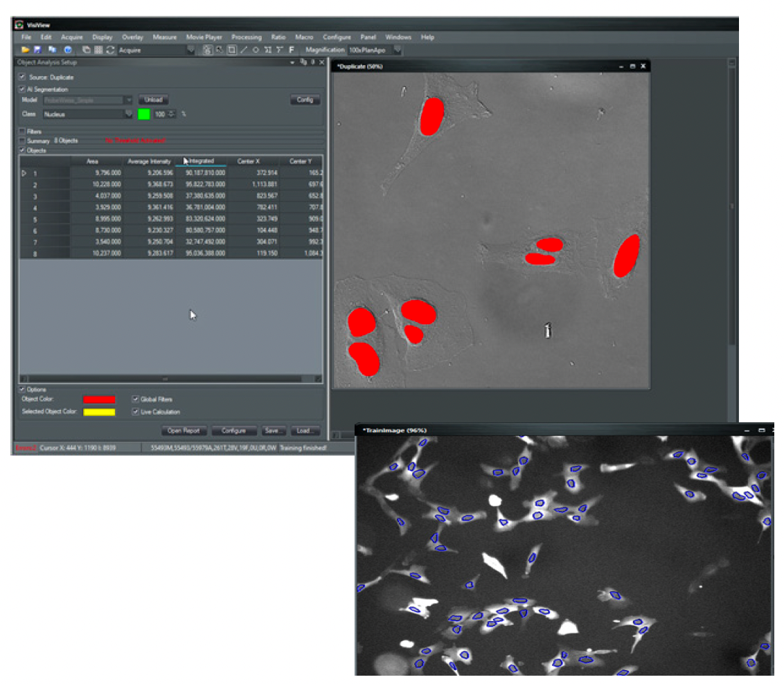Open the Macro menu
Image resolution: width=784 pixels, height=684 pixels.
click(x=304, y=37)
